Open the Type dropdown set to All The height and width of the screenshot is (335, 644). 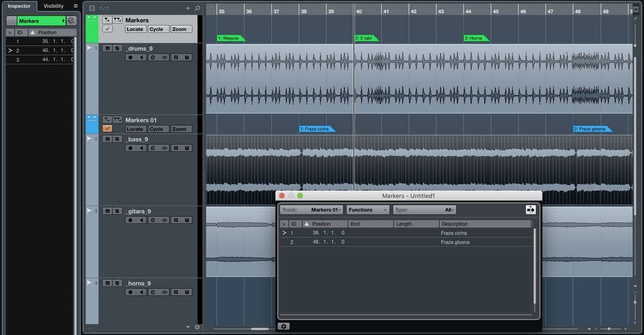[424, 210]
